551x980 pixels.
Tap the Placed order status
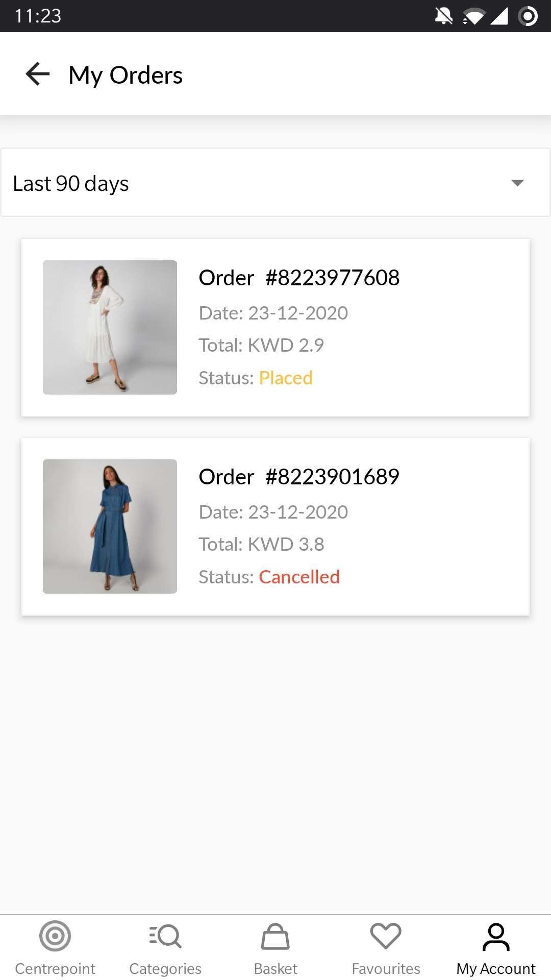(286, 378)
